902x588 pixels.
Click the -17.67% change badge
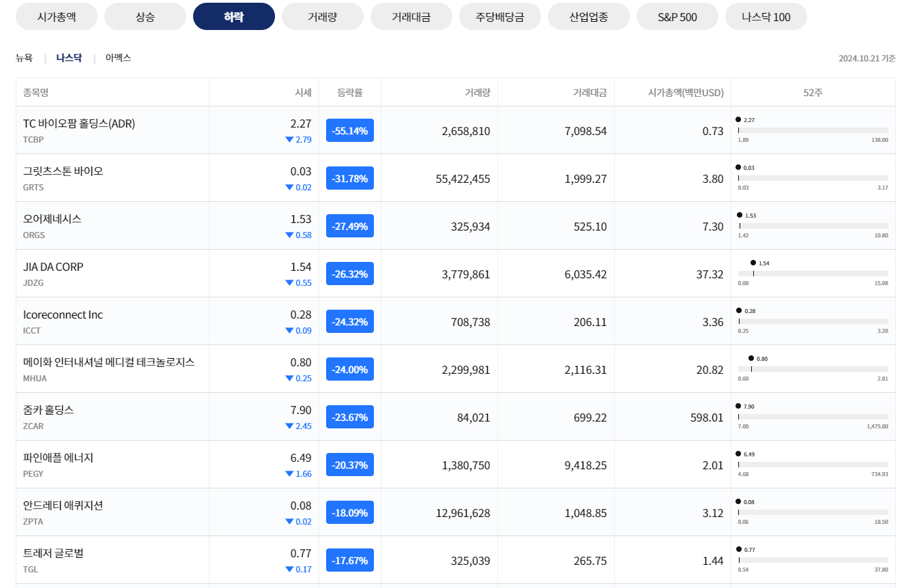tap(350, 560)
